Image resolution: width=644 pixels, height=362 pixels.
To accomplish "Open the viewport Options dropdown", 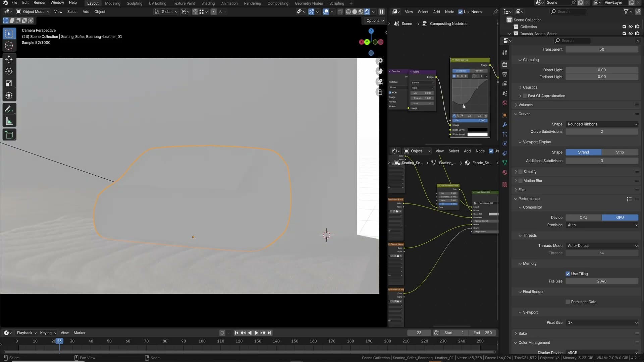I will [x=375, y=20].
